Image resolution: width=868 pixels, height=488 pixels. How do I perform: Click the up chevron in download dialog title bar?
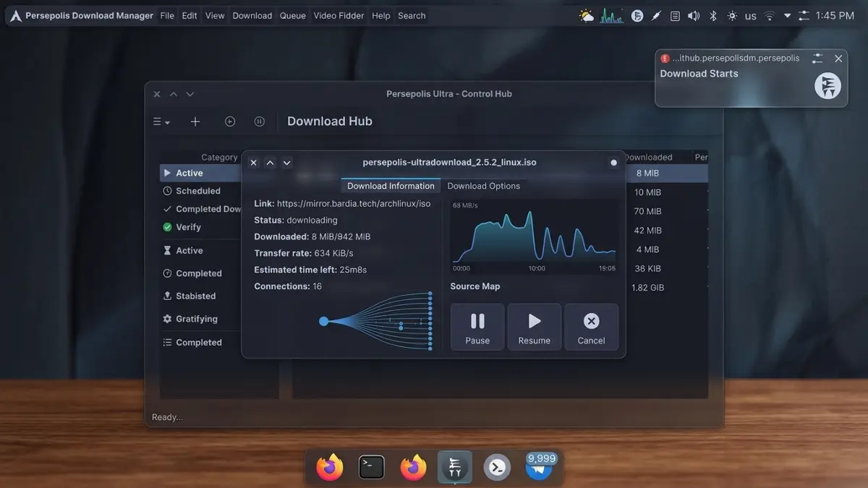(x=270, y=163)
